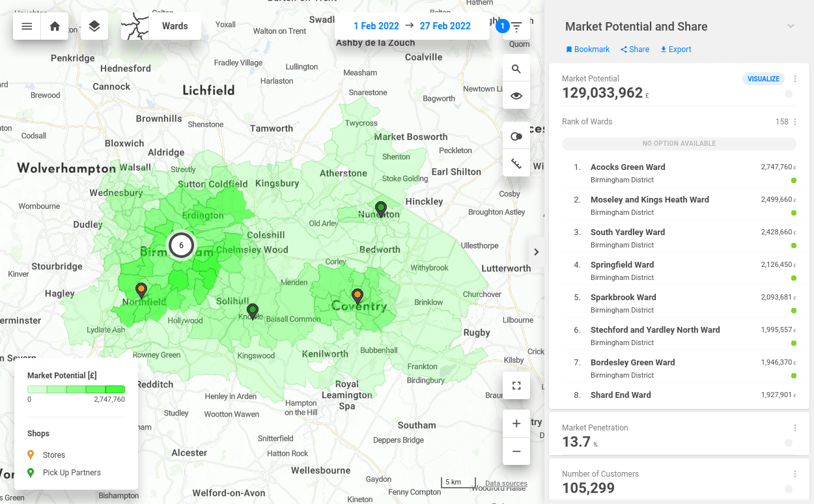Open the main hamburger menu
Viewport: 814px width, 504px height.
pyautogui.click(x=27, y=26)
